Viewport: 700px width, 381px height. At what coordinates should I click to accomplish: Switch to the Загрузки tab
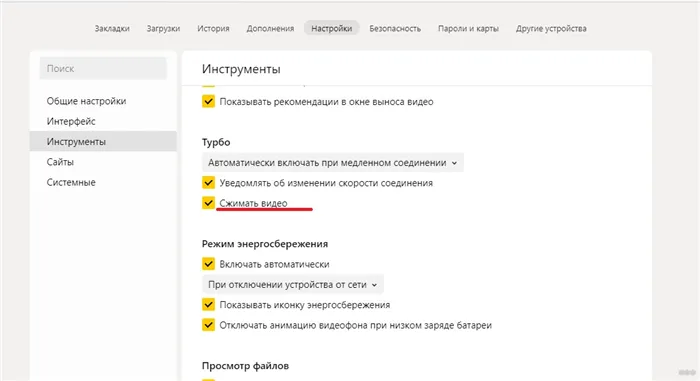(x=163, y=29)
